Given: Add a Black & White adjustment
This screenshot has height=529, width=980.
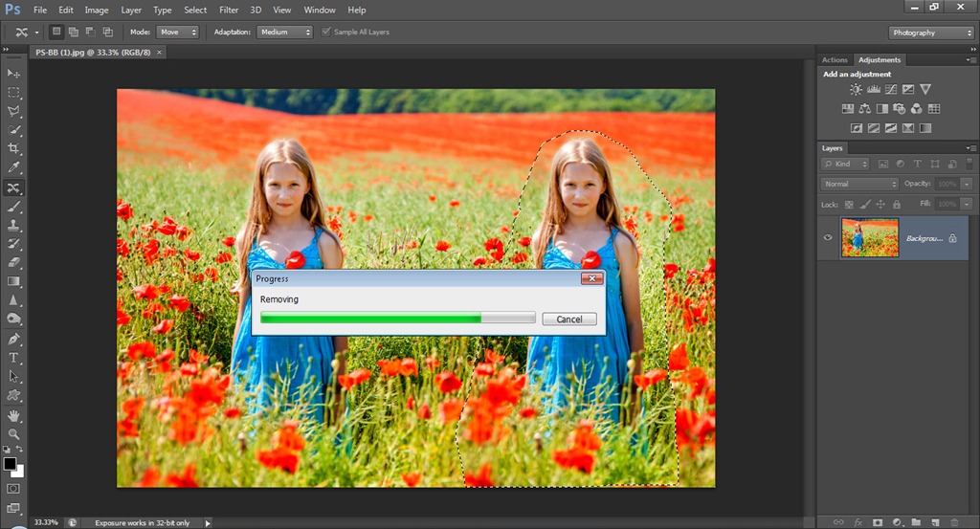Looking at the screenshot, I should point(881,109).
